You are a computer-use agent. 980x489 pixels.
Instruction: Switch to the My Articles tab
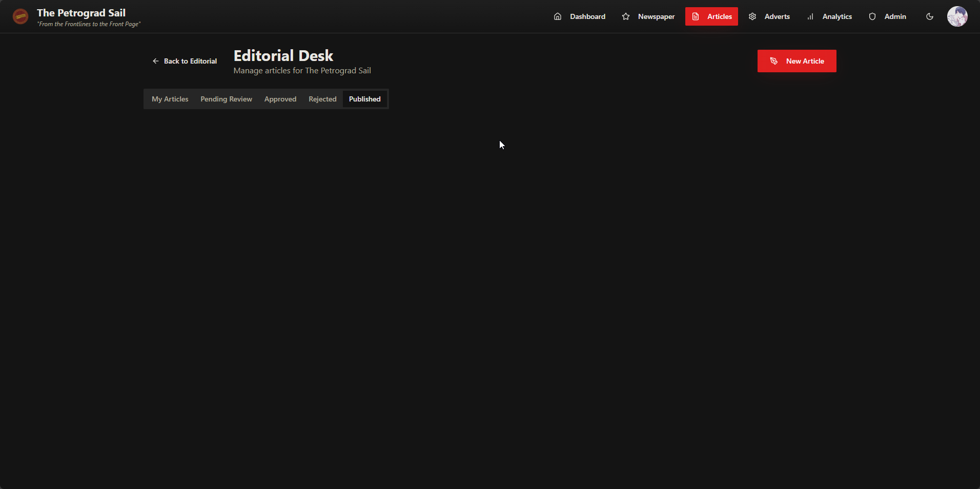(x=170, y=99)
